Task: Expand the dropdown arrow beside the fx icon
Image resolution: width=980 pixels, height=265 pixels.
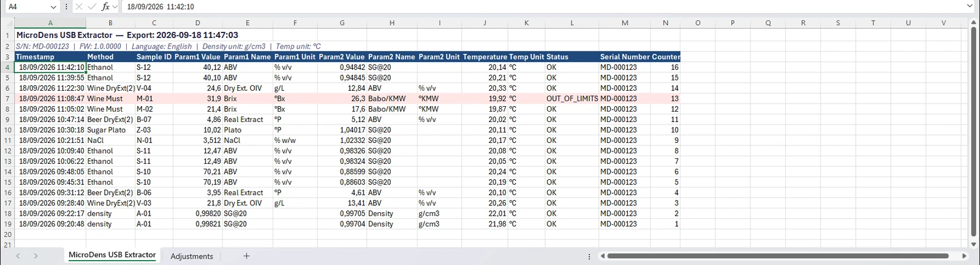Action: [115, 7]
